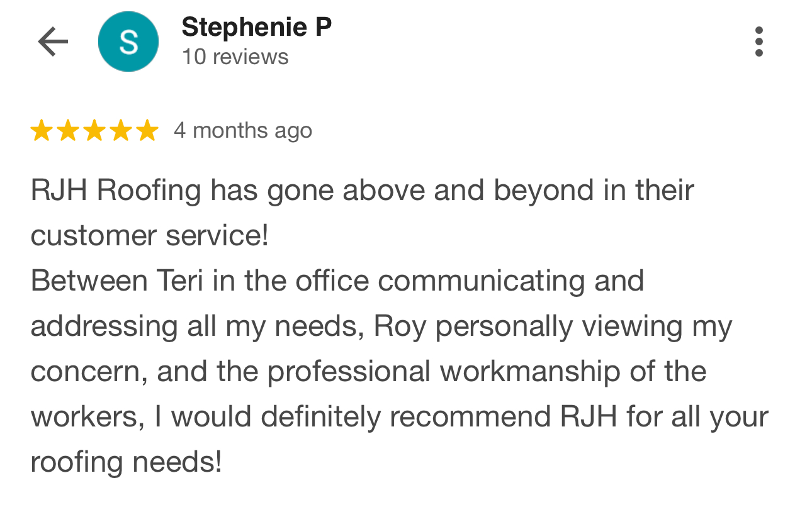Click the "customer service!" line
812x512 pixels.
pos(150,235)
